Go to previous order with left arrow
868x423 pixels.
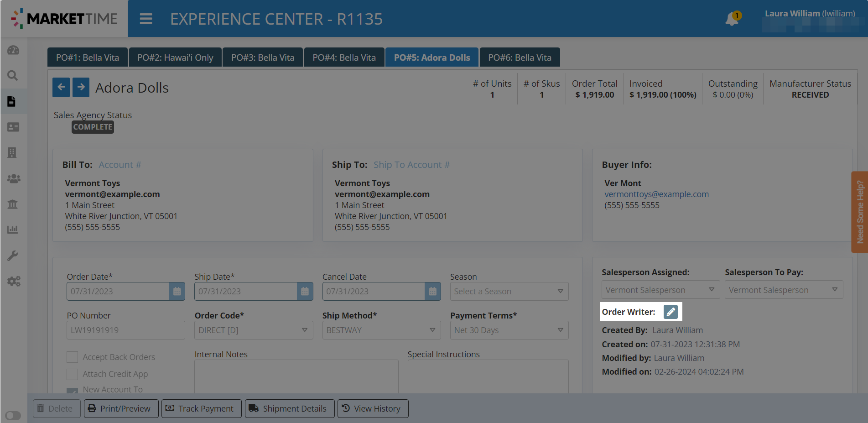61,87
